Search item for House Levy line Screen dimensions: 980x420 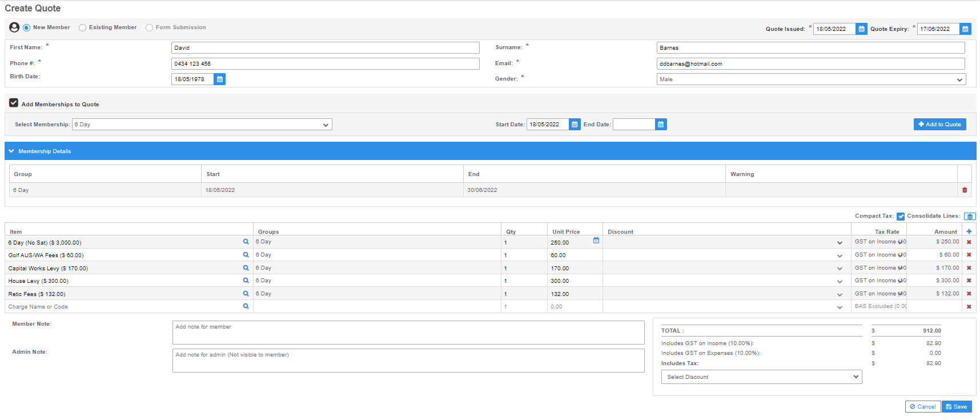(x=246, y=281)
